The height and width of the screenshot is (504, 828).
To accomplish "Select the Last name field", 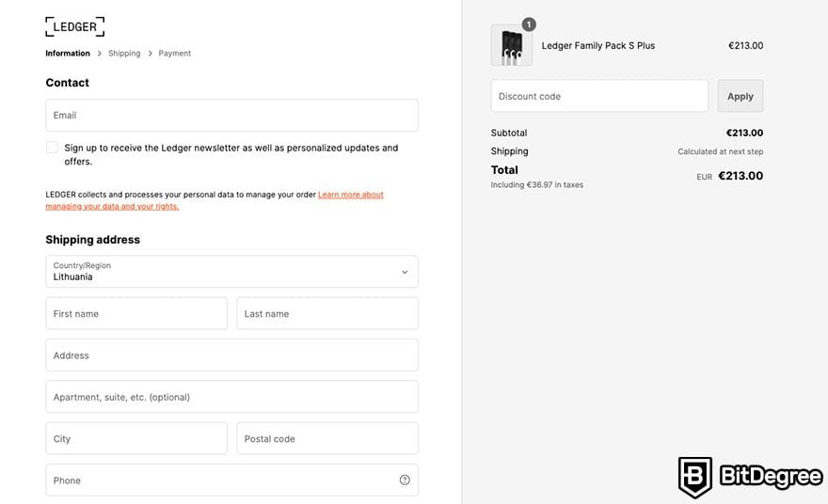I will tap(327, 314).
